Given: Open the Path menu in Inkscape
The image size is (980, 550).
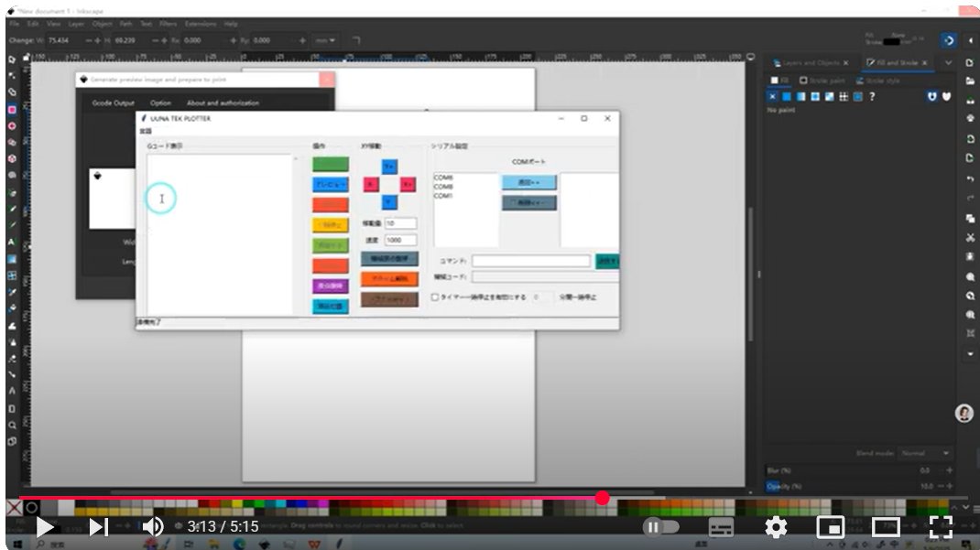Looking at the screenshot, I should tap(125, 24).
